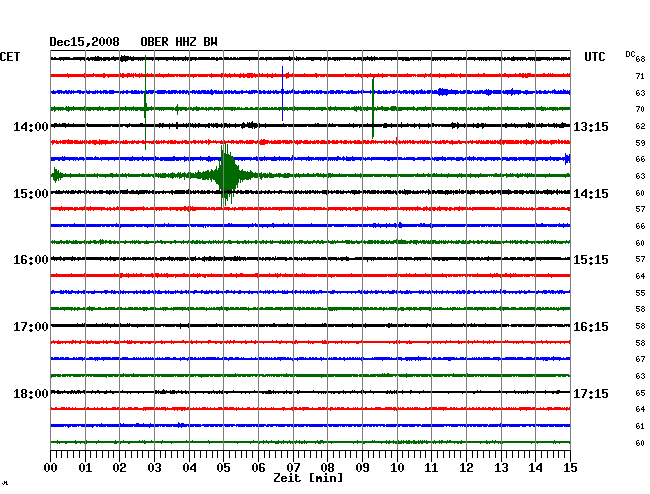The width and height of the screenshot is (650, 494).
Task: Select the DC value "65"
Action: tap(640, 393)
